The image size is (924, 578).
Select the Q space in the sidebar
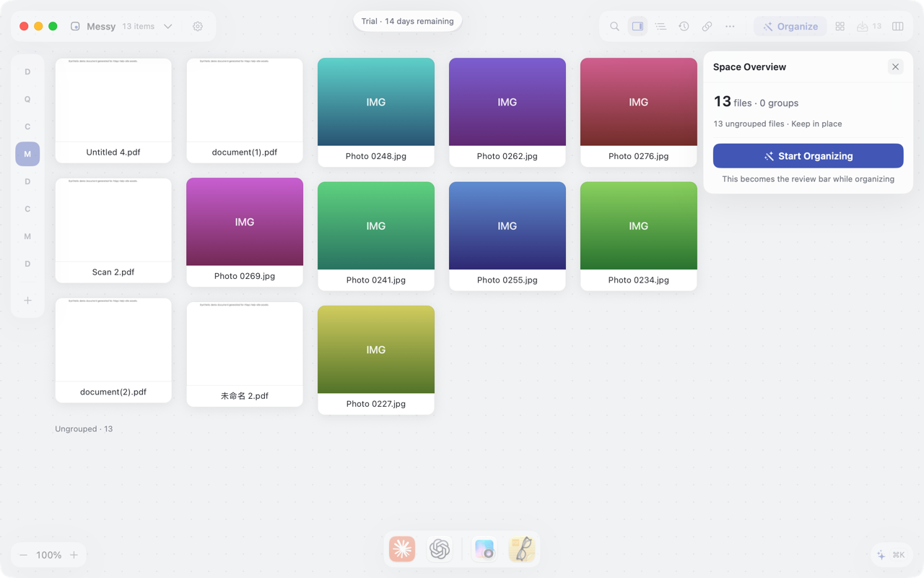(x=27, y=99)
